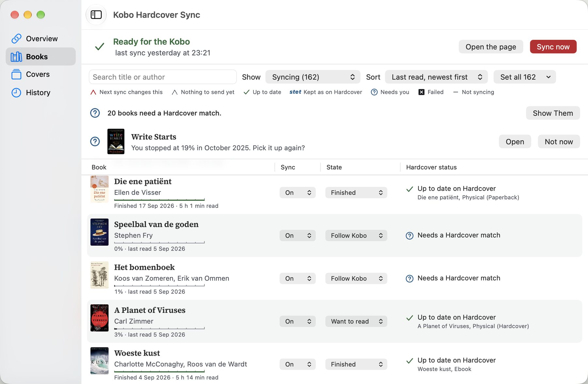Click the Write Starts book cover thumbnail
588x384 pixels.
click(x=116, y=141)
